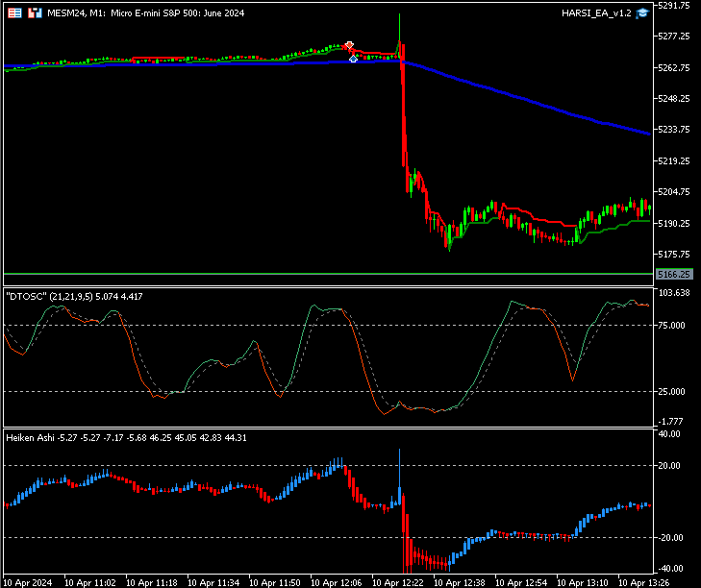Select the Heiken Ashi indicator label
Viewport: 701px width, 588px height.
pyautogui.click(x=126, y=437)
